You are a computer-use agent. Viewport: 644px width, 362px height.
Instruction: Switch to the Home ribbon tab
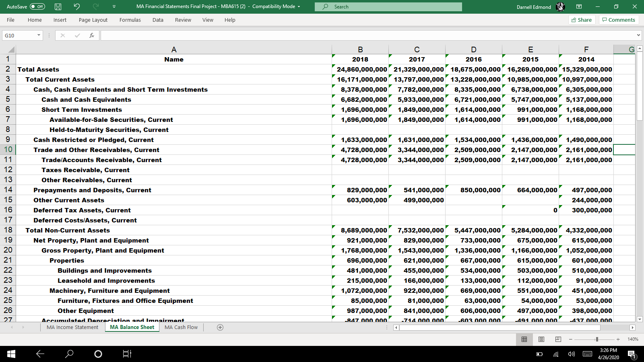pos(35,20)
